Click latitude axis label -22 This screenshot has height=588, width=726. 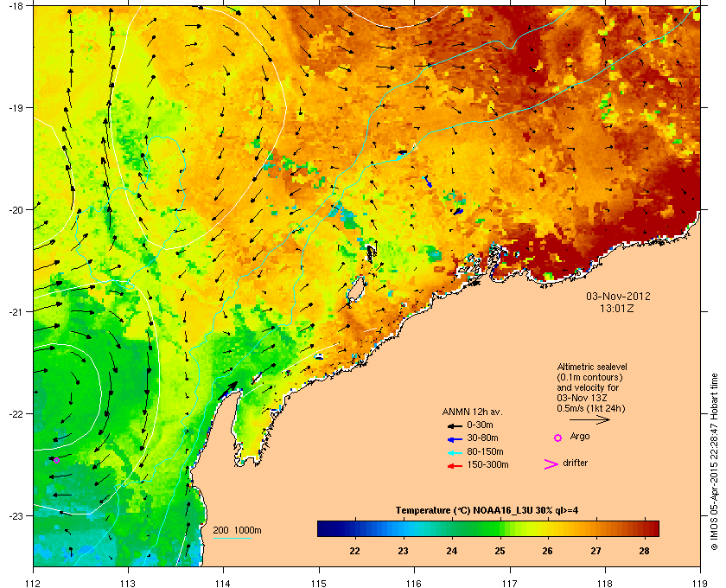click(x=16, y=414)
